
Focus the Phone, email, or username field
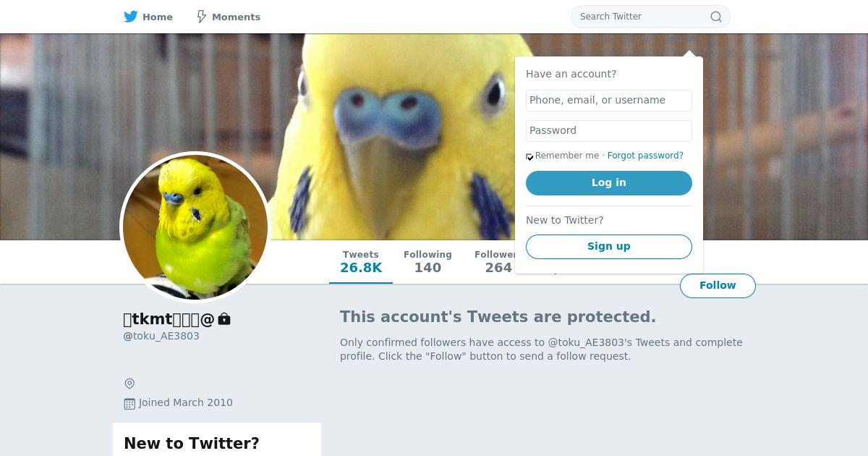[609, 101]
